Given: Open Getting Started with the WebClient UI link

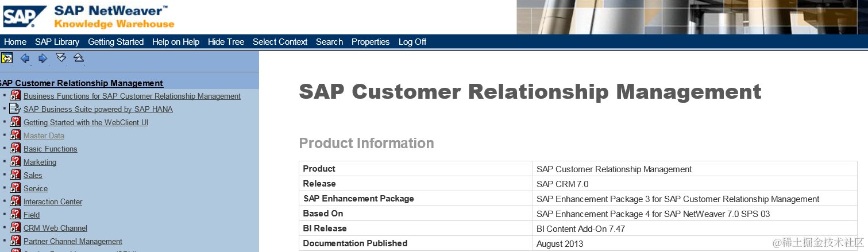Looking at the screenshot, I should (86, 122).
